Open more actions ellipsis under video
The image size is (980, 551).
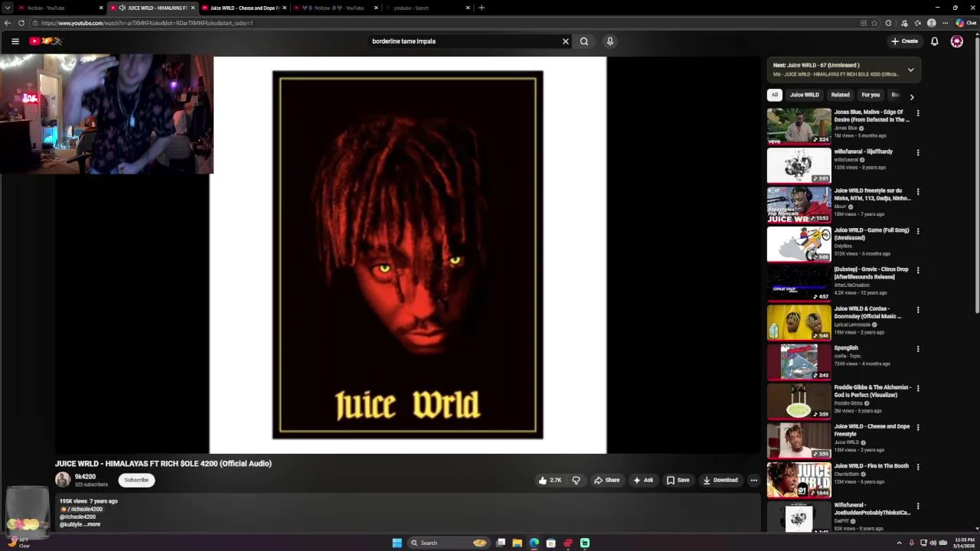[x=753, y=480]
